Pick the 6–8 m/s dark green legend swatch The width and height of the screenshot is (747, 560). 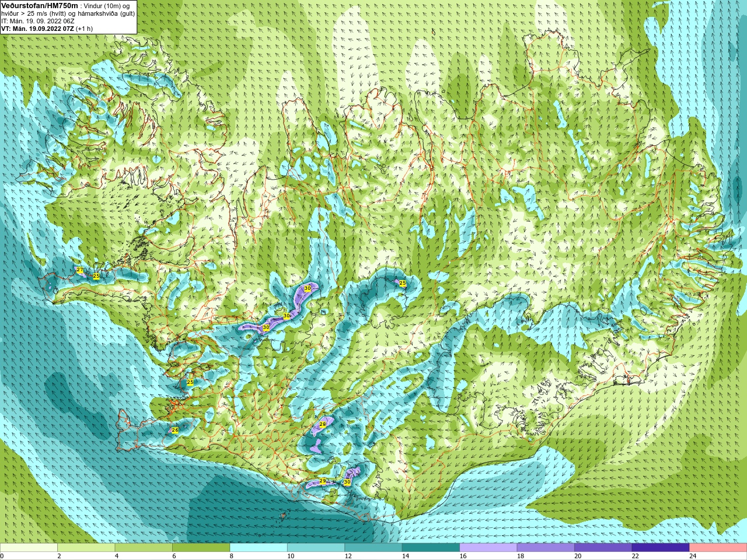pos(201,548)
